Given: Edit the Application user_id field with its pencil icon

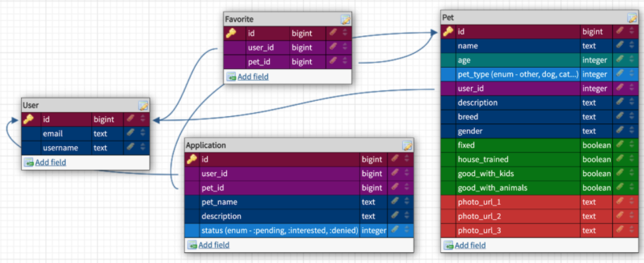Looking at the screenshot, I should tap(394, 173).
